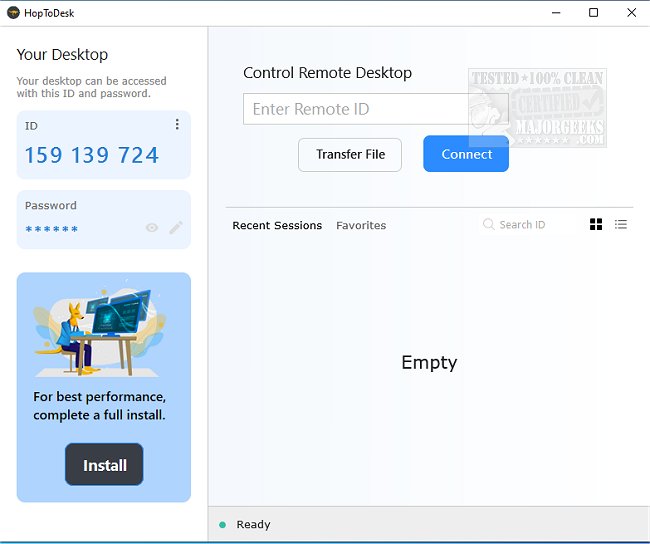
Task: Focus the Enter Remote ID field
Action: point(355,109)
